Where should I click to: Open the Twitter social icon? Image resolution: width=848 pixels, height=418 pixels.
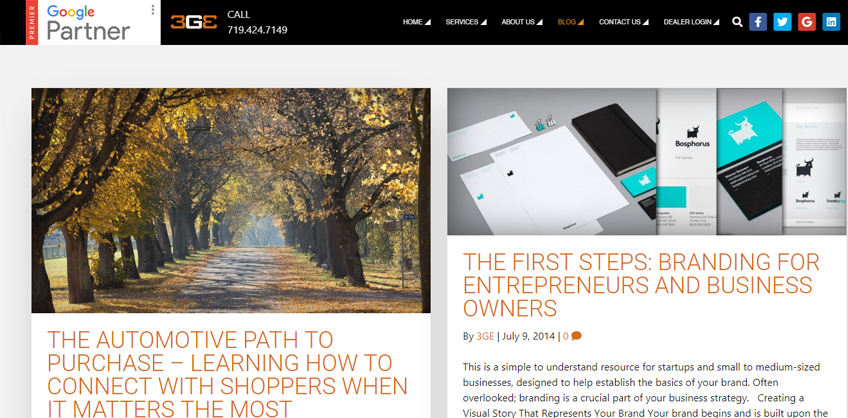[x=782, y=22]
